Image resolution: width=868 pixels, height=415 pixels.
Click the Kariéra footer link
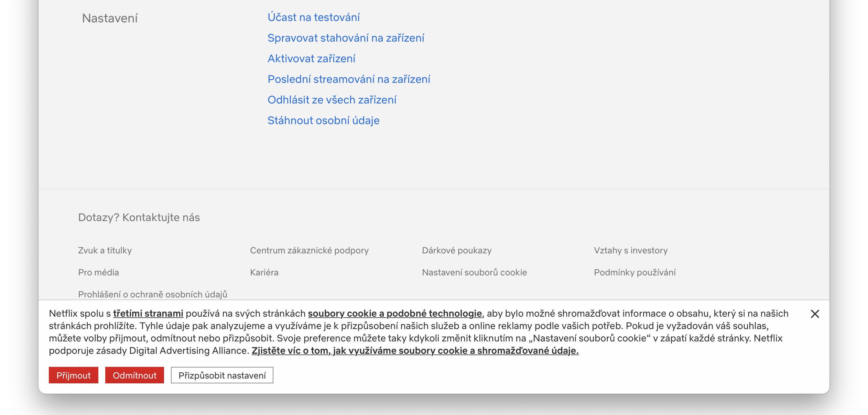click(x=264, y=272)
